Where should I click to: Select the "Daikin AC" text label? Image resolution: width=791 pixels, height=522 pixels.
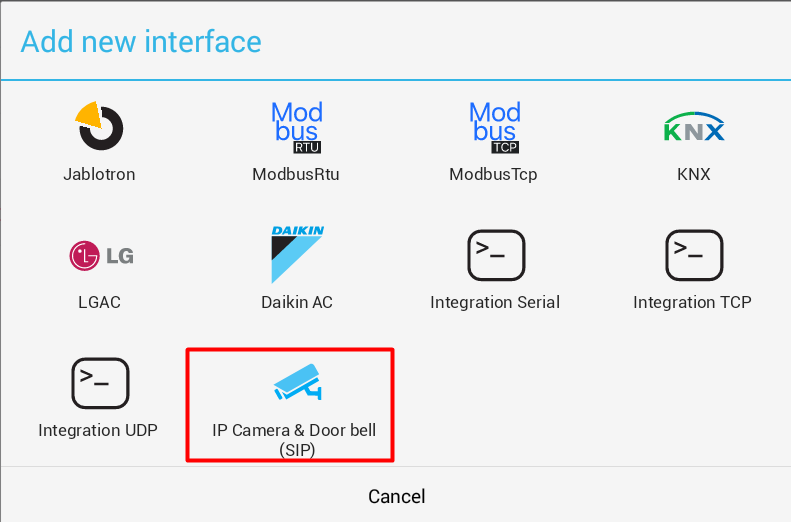(x=296, y=302)
